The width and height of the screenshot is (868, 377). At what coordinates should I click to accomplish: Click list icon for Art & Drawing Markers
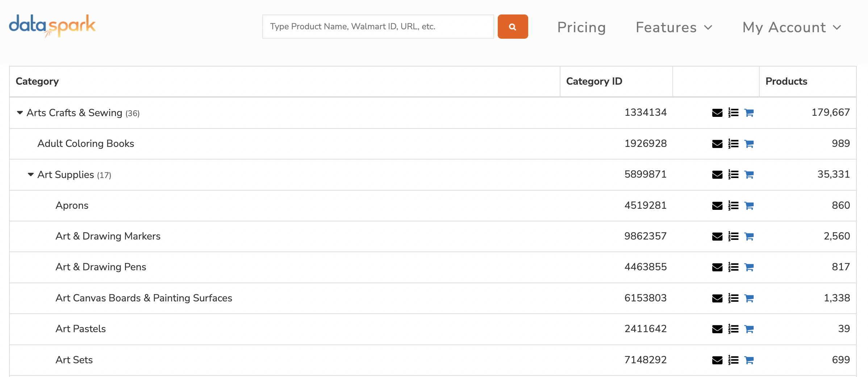(733, 237)
